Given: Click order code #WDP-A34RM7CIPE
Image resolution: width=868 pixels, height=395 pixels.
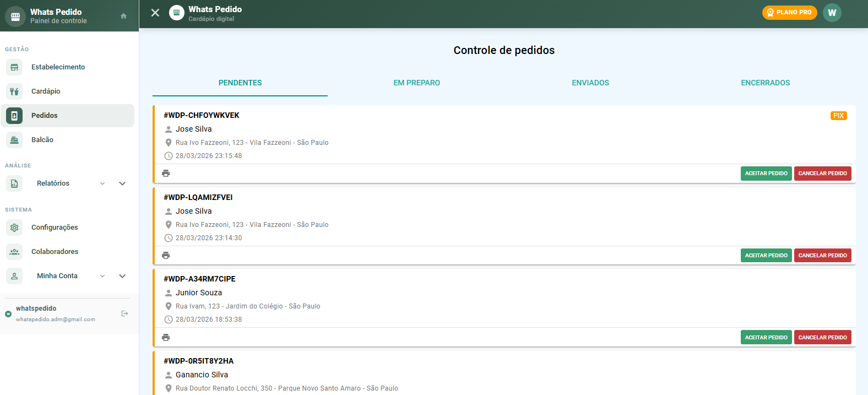Looking at the screenshot, I should click(199, 279).
